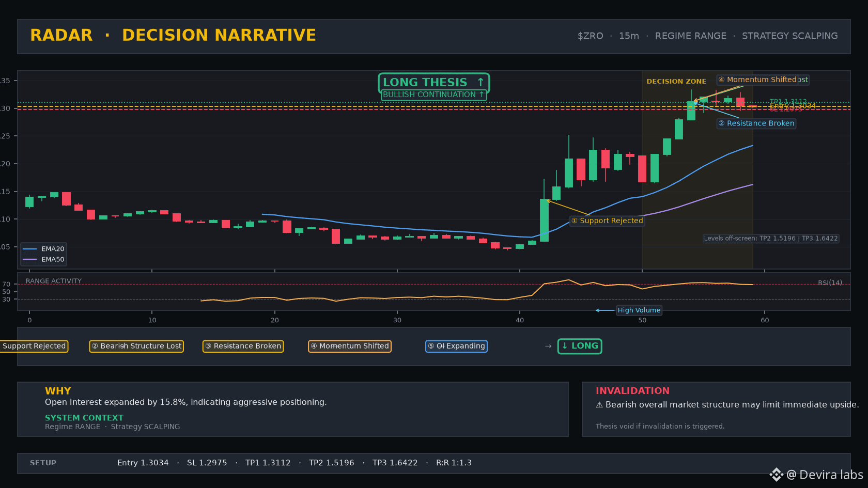868x488 pixels.
Task: Click the Resistance Broken chart annotation
Action: click(756, 123)
